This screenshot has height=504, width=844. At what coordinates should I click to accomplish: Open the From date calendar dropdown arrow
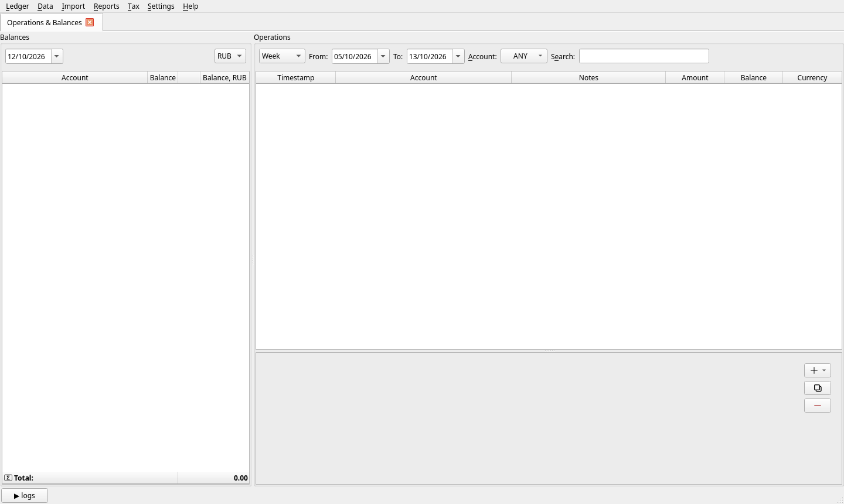click(383, 56)
